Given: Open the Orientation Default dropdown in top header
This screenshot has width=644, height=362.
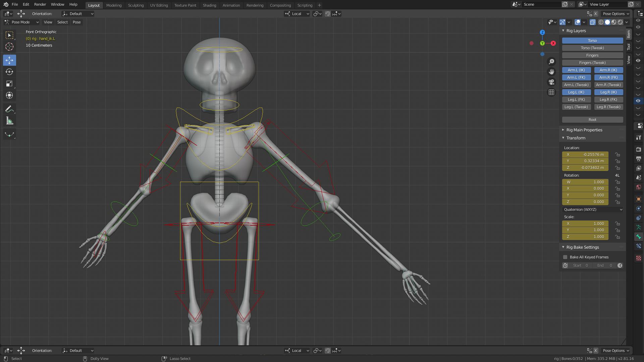Looking at the screenshot, I should 78,14.
